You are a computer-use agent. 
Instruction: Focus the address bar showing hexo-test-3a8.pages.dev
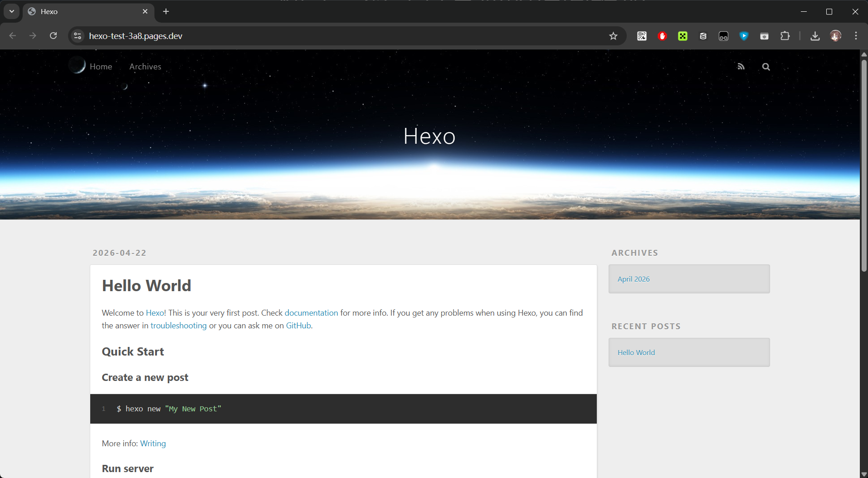pos(347,36)
